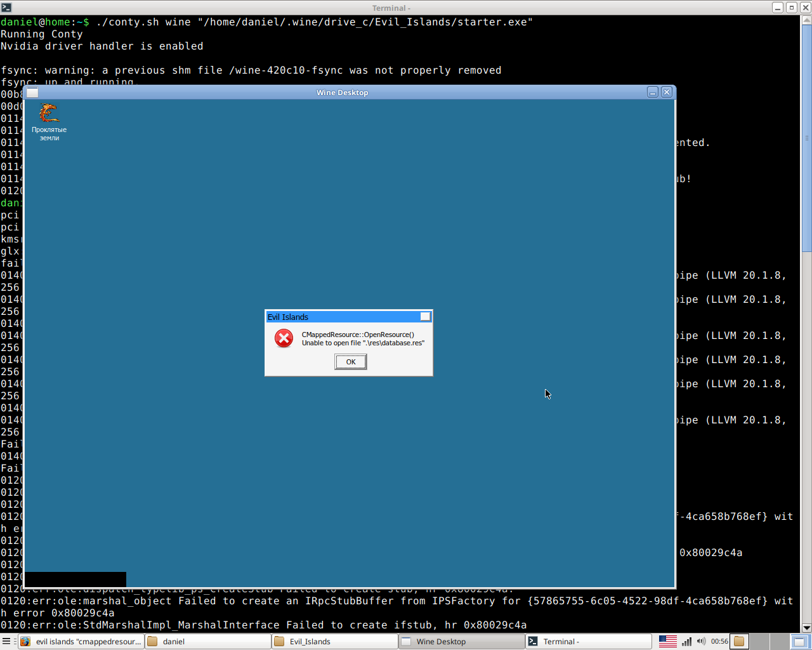This screenshot has height=650, width=812.
Task: Click the 'fsync: warning' line in Terminal
Action: tap(251, 70)
